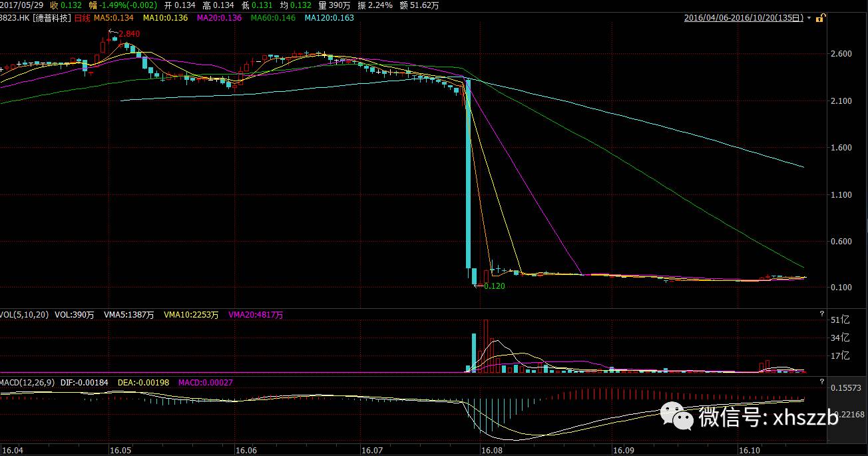
Task: Click the 17亿 volume axis label
Action: pos(840,355)
